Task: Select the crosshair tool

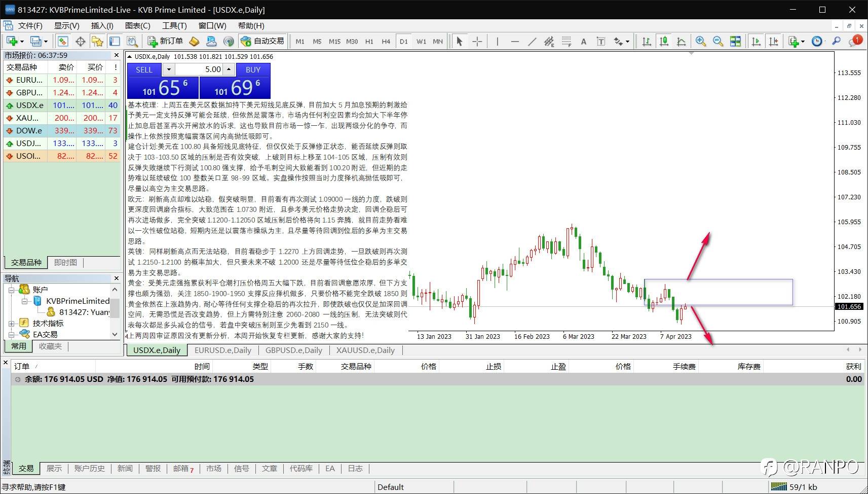Action: click(x=477, y=41)
